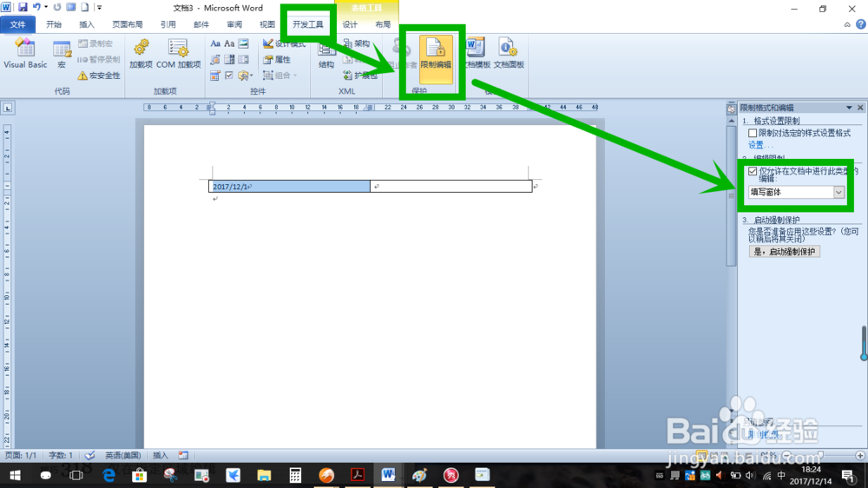Insert date picker content control
The width and height of the screenshot is (868, 488).
(215, 76)
